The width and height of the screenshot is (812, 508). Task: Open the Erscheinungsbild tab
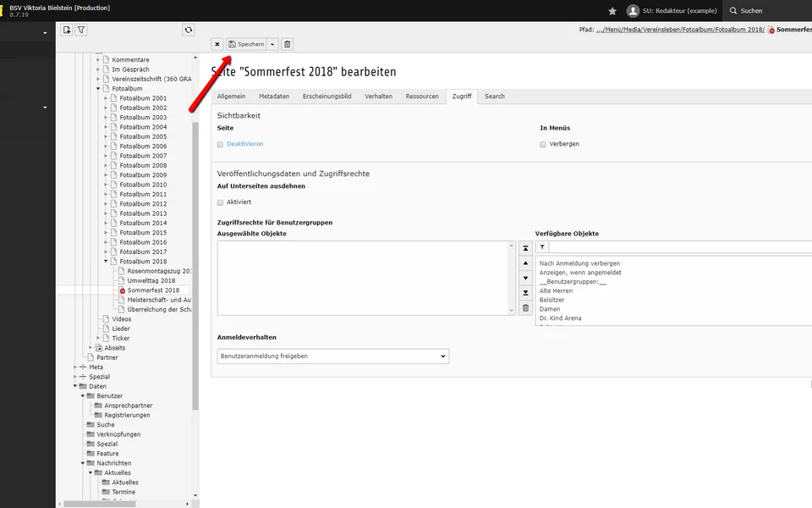click(x=326, y=97)
